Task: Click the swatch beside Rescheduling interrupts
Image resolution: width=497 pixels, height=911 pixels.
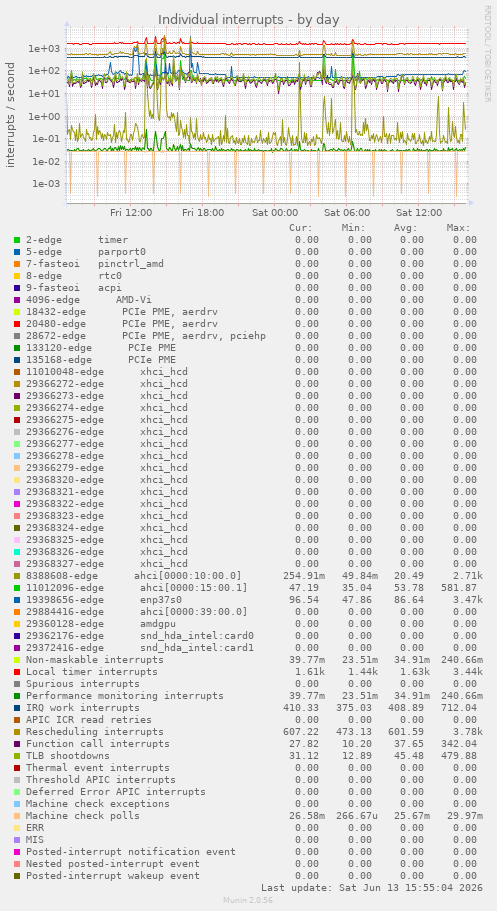Action: point(17,732)
